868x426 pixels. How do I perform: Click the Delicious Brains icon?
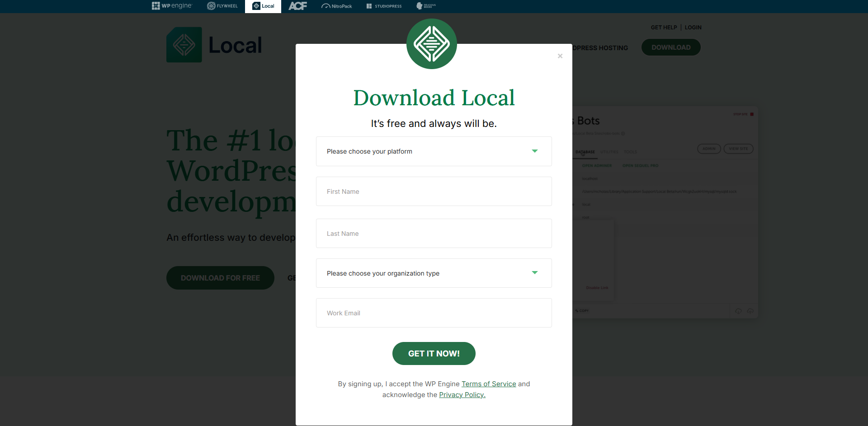(x=420, y=6)
